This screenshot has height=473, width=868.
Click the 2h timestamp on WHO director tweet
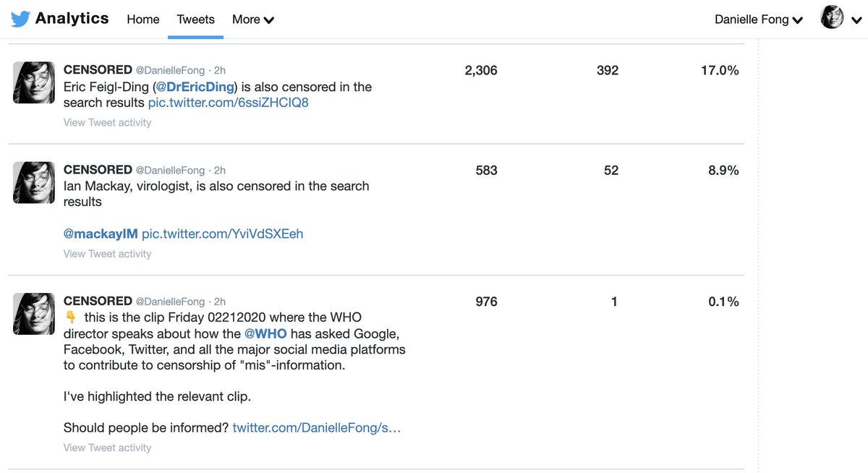(x=220, y=302)
